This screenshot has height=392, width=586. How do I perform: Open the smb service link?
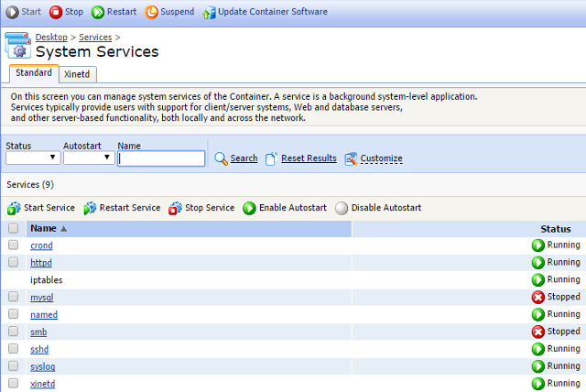pyautogui.click(x=38, y=332)
